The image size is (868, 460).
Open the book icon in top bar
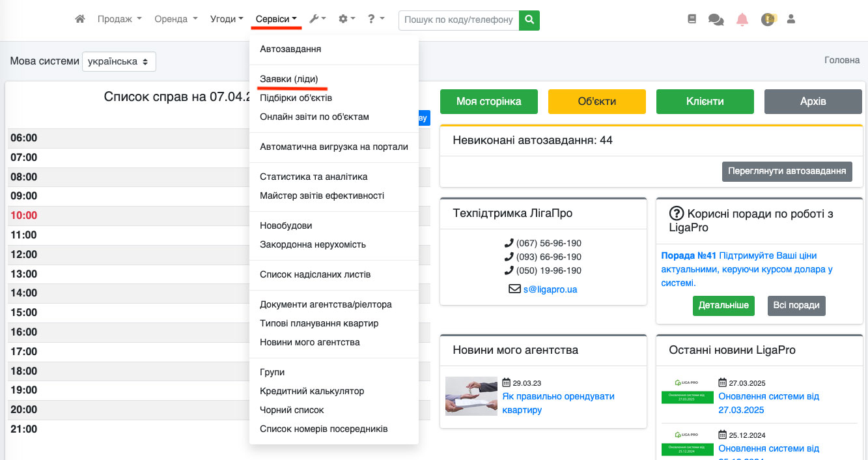692,20
